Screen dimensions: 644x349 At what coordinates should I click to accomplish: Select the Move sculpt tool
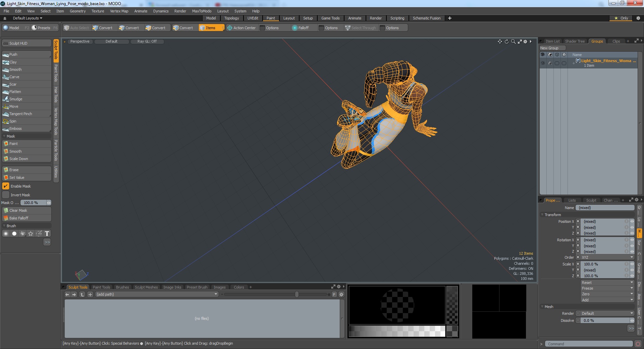click(x=26, y=106)
